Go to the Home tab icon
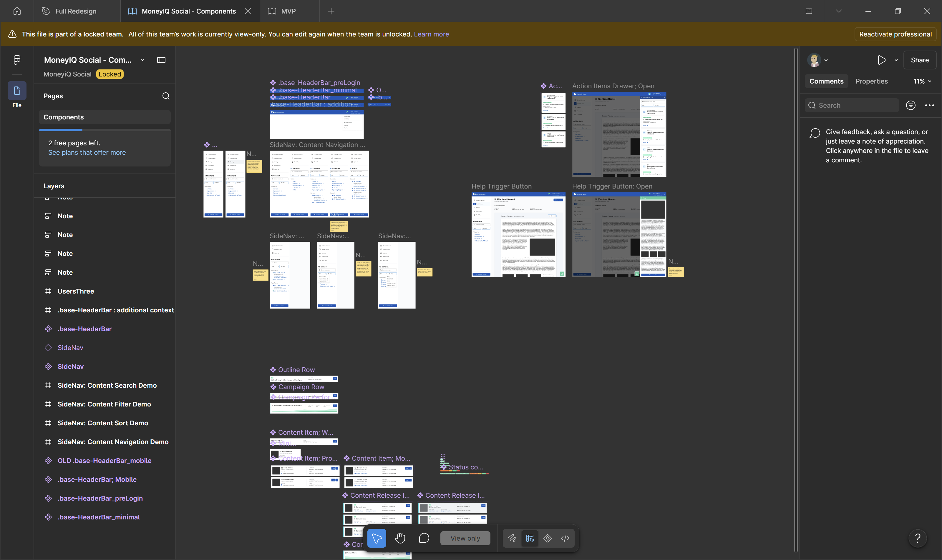This screenshot has width=942, height=560. (17, 11)
